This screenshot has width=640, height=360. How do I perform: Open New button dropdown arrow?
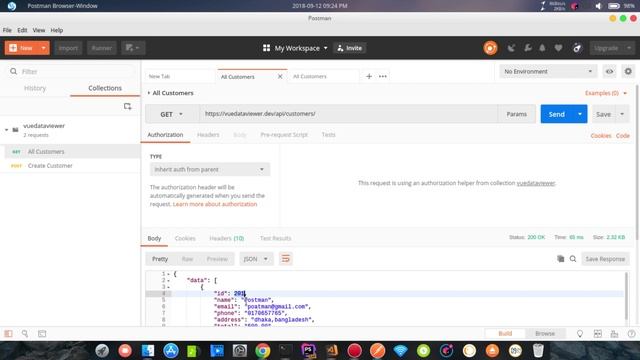(x=43, y=48)
